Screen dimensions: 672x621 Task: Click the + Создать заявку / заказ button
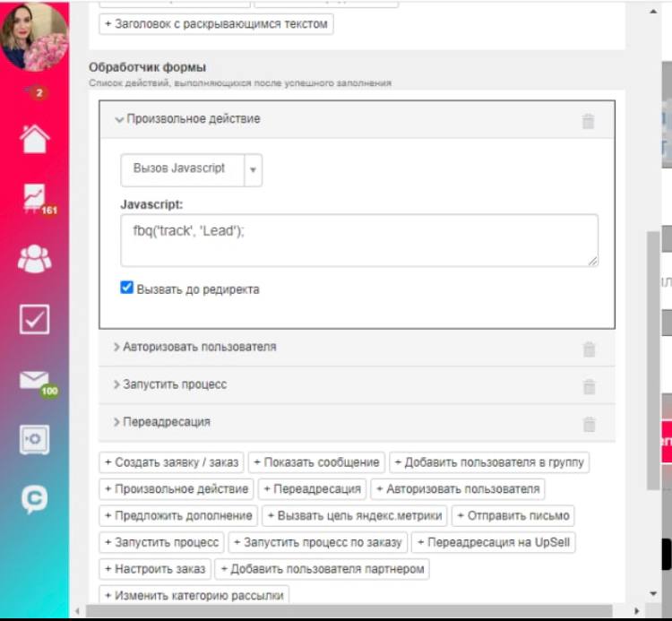coord(171,462)
